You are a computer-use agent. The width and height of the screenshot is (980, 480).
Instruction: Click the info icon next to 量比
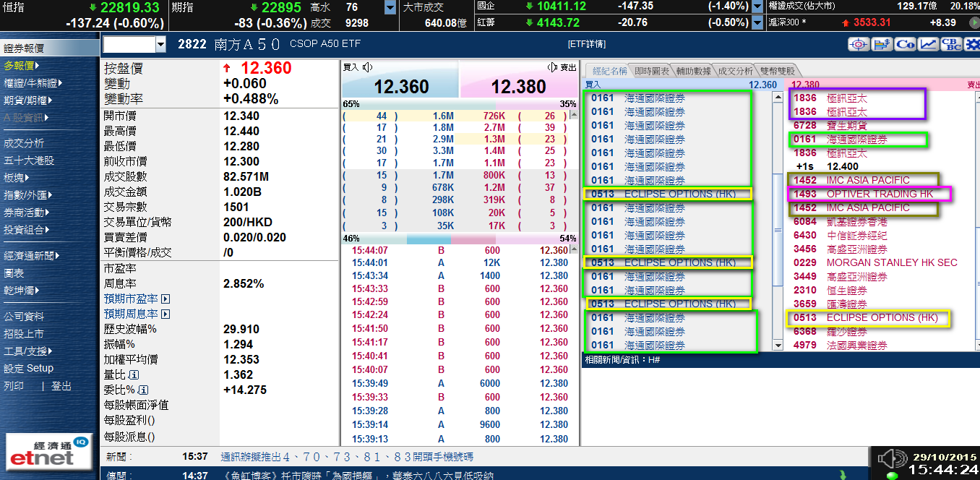pos(133,375)
